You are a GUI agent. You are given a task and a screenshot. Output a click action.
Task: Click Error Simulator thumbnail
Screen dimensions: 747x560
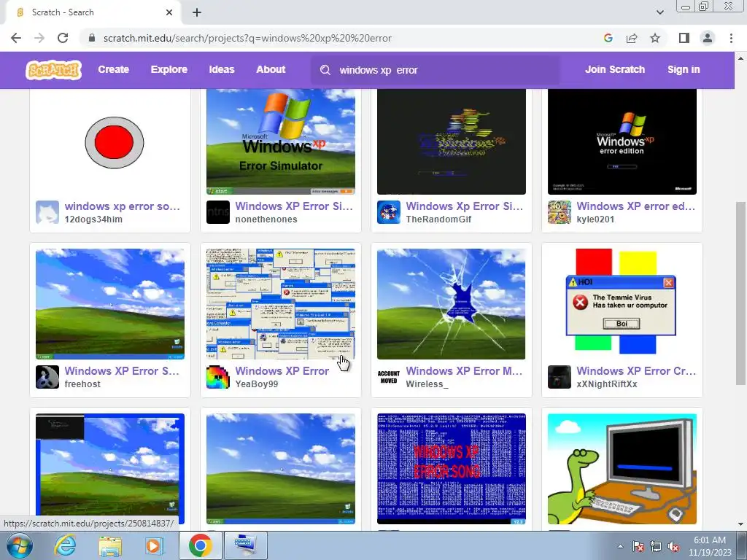(x=281, y=142)
